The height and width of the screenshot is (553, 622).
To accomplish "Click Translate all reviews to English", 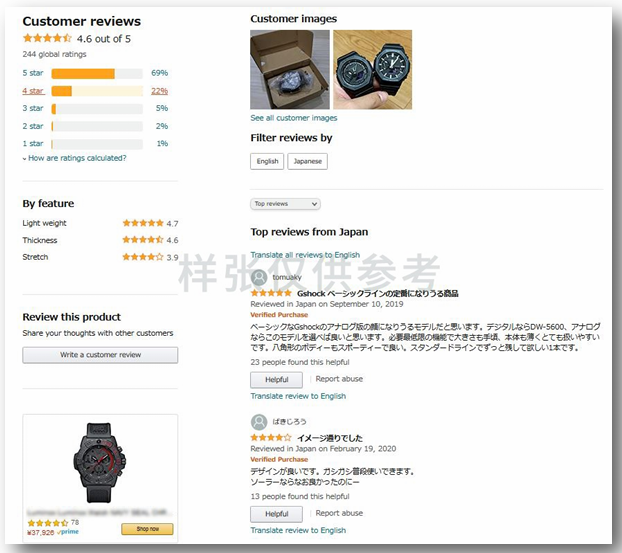I will 305,255.
